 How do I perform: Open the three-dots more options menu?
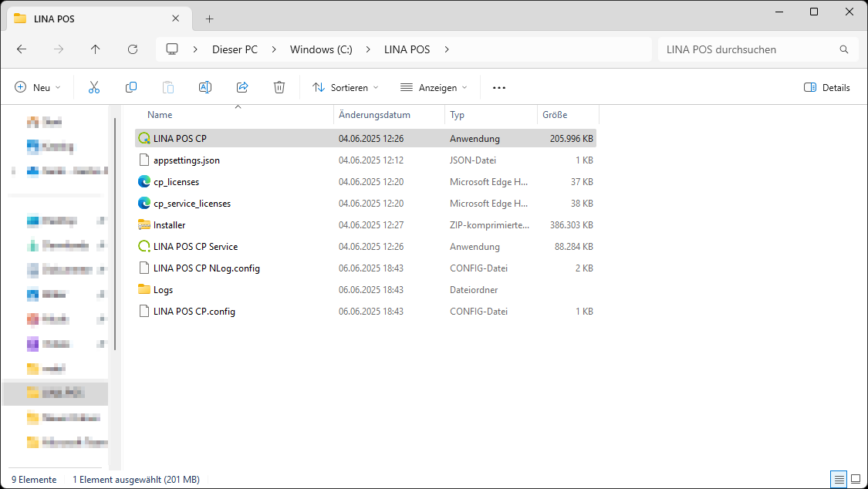(x=498, y=87)
